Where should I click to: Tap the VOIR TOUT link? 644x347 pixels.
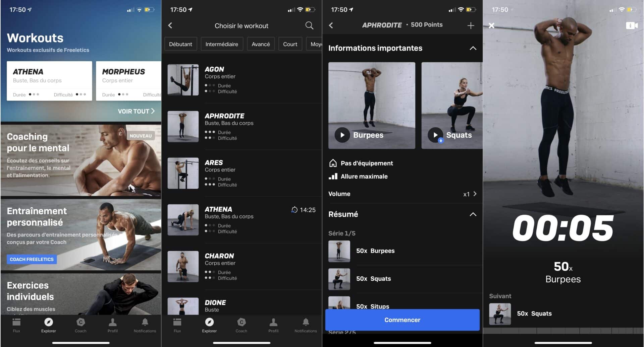tap(136, 111)
